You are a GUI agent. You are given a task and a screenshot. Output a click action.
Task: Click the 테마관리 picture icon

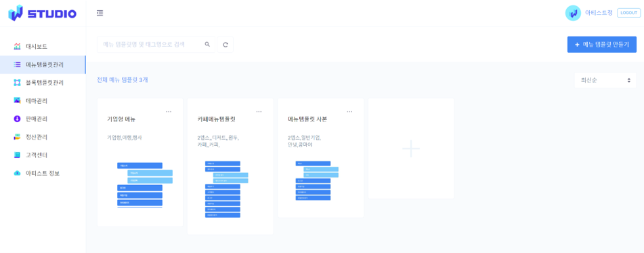click(x=17, y=101)
